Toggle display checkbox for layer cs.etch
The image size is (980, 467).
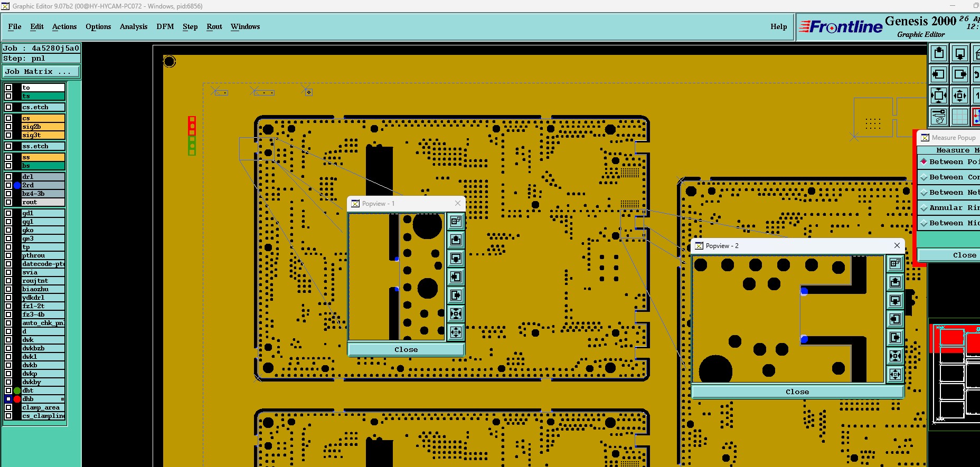click(8, 107)
